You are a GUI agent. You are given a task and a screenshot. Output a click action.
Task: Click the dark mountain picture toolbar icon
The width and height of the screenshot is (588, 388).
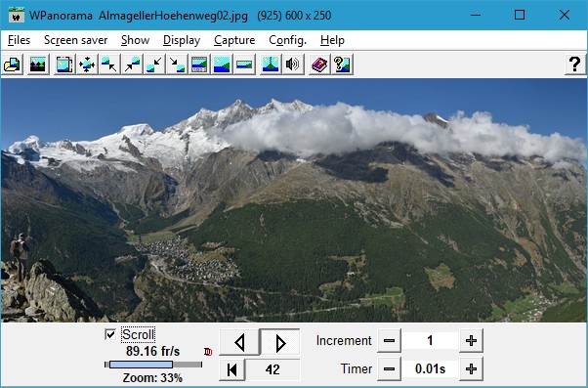[x=37, y=65]
